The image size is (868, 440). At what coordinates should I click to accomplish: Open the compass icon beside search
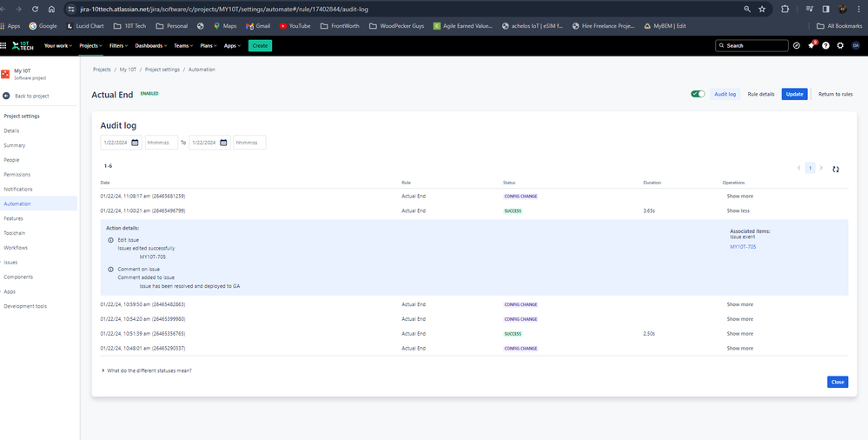pos(797,45)
